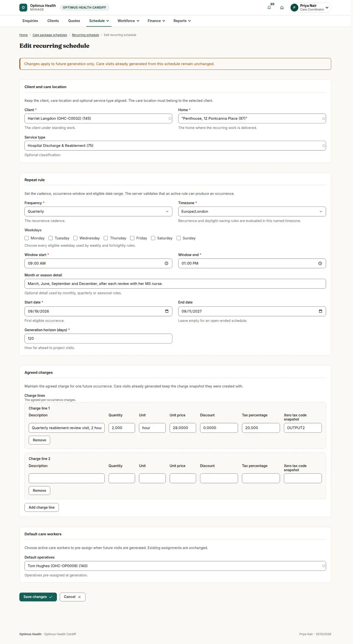Expand the Reports navigation menu
Viewport: 353px width, 644px height.
182,21
